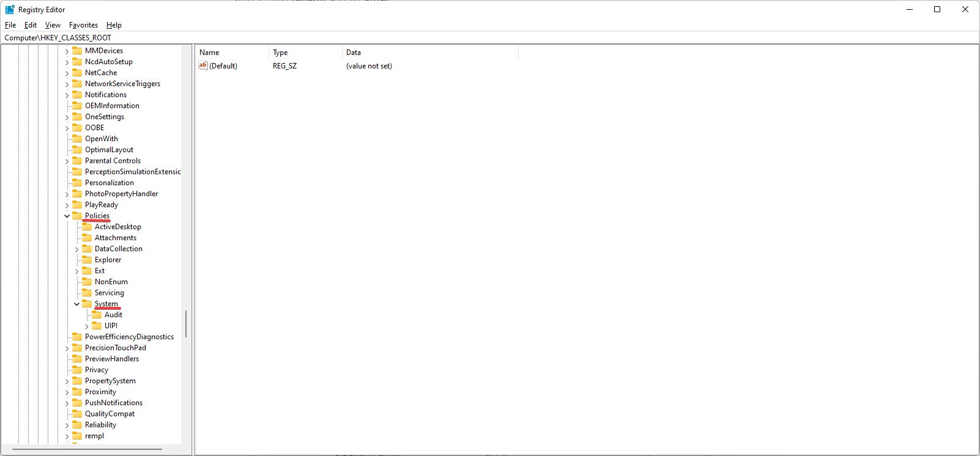The height and width of the screenshot is (456, 980).
Task: Select the NcdAutoSetup key
Action: [x=109, y=62]
